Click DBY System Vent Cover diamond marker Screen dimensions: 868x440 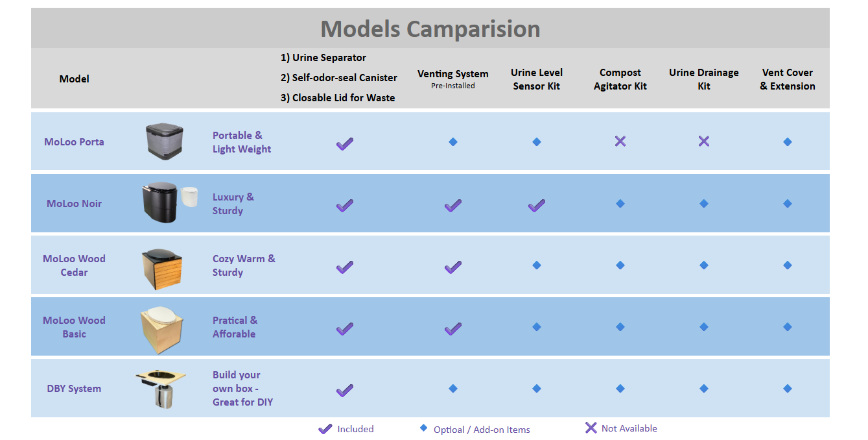pyautogui.click(x=788, y=389)
